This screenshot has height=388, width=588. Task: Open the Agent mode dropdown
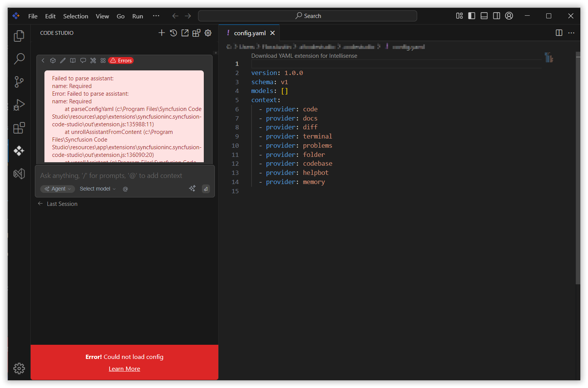[x=57, y=189]
